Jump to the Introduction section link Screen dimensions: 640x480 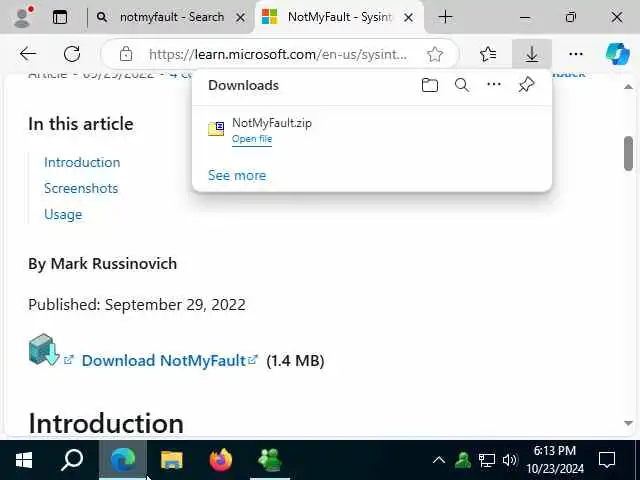[x=82, y=162]
